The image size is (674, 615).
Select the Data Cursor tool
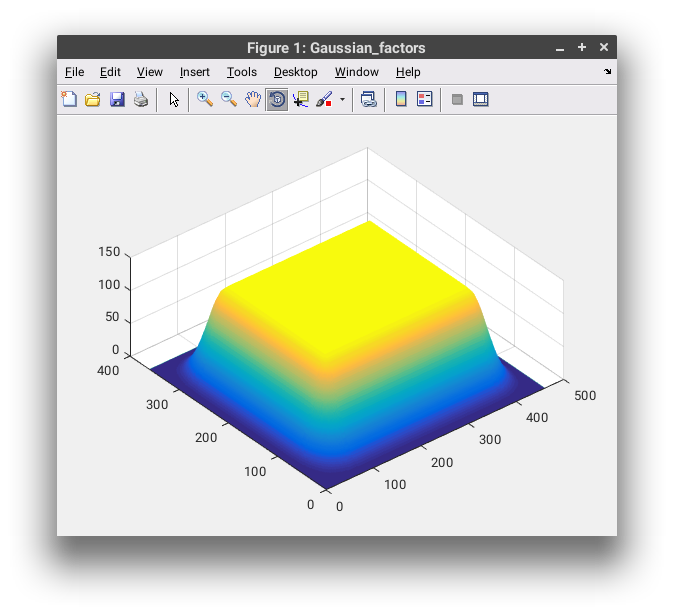(301, 99)
